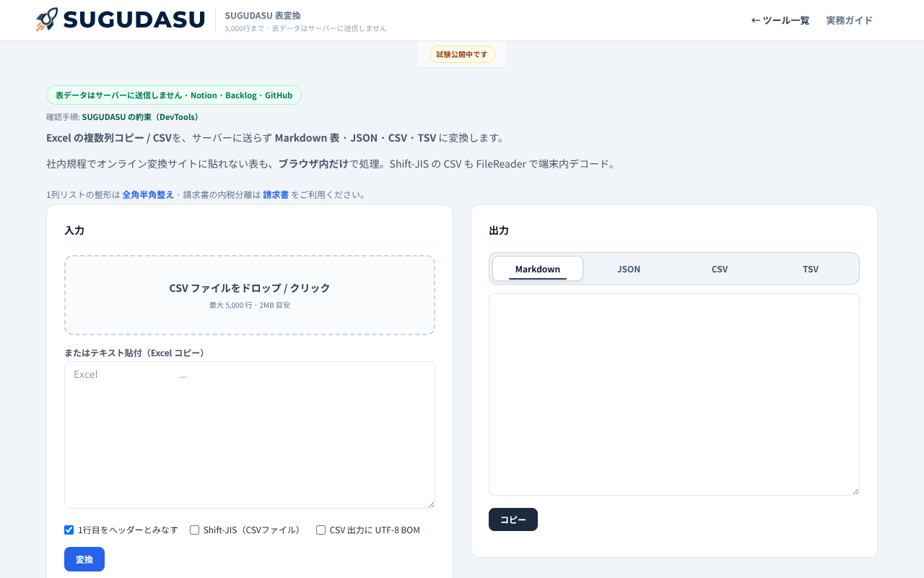
Task: Click the CSV file drop zone
Action: [250, 295]
